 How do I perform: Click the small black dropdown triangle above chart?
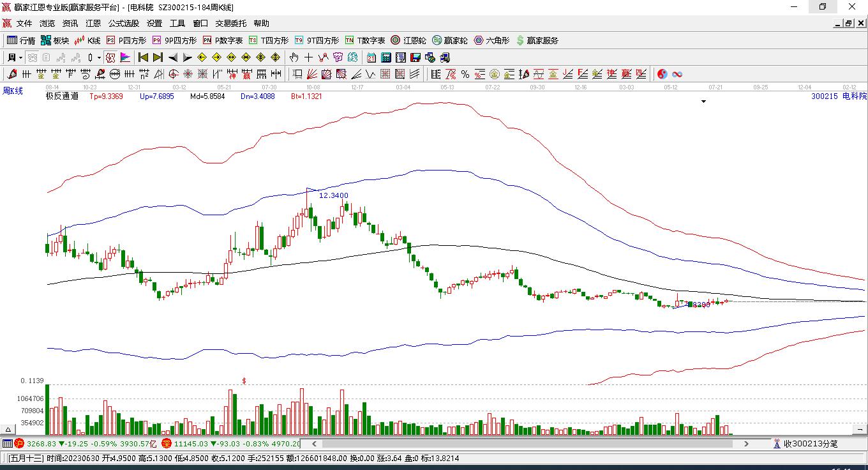(x=704, y=102)
